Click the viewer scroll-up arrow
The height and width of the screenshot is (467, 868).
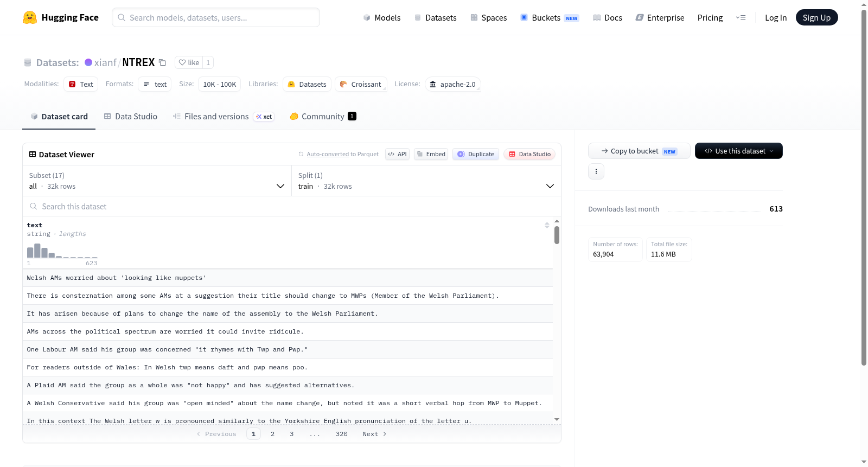[557, 221]
